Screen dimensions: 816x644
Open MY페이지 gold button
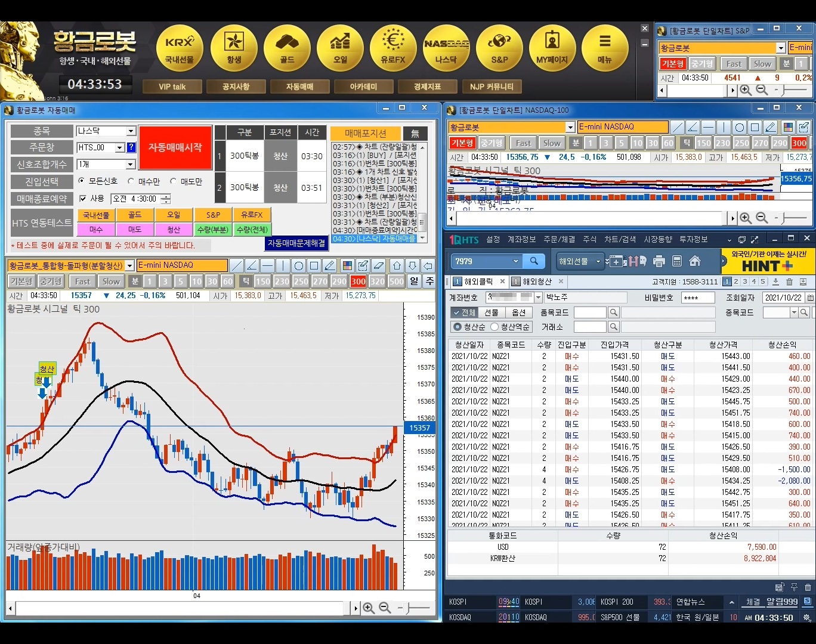[552, 48]
